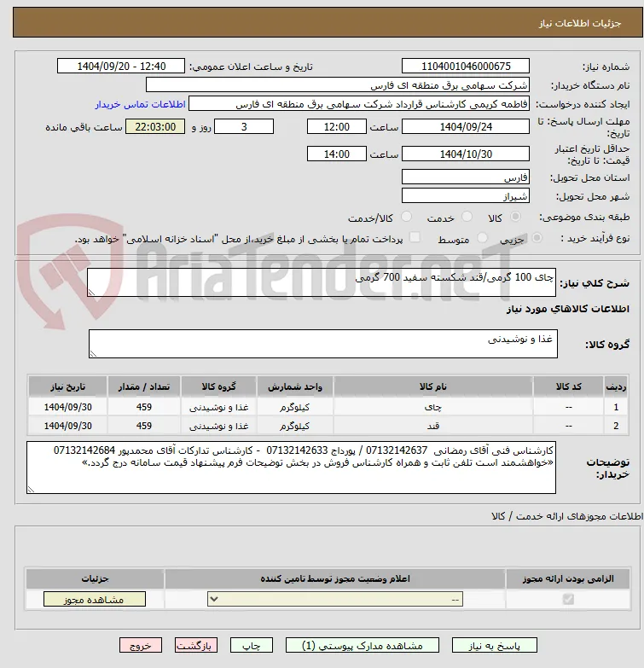Click the quantity 459 in قند row
This screenshot has height=668, width=644.
(144, 426)
